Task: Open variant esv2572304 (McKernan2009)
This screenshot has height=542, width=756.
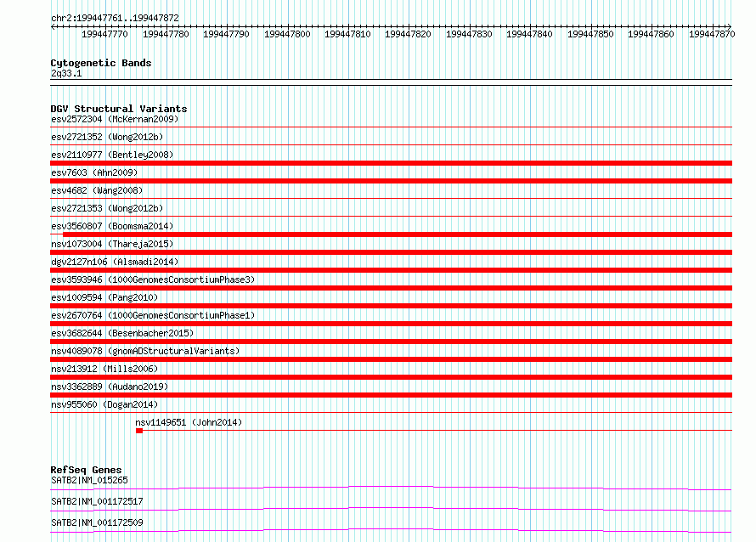Action: tap(115, 119)
